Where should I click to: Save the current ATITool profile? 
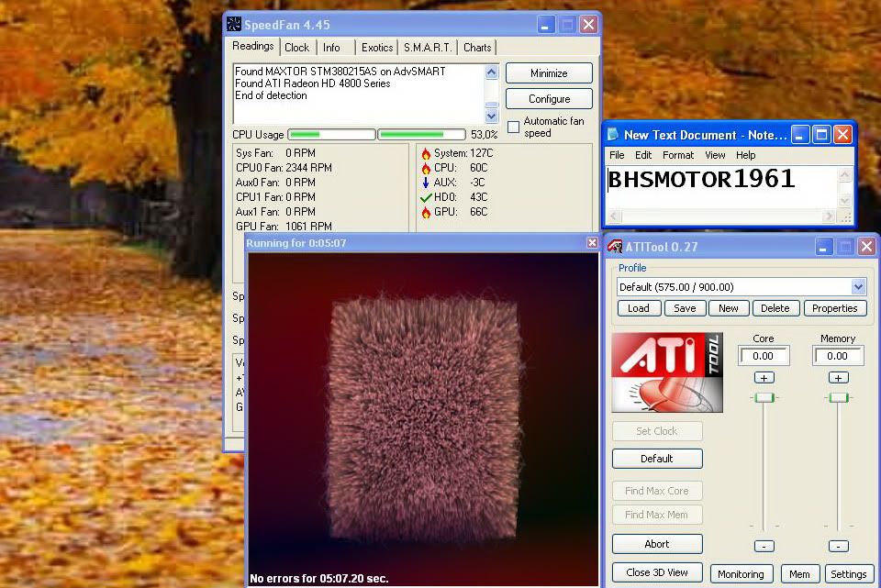click(x=685, y=308)
